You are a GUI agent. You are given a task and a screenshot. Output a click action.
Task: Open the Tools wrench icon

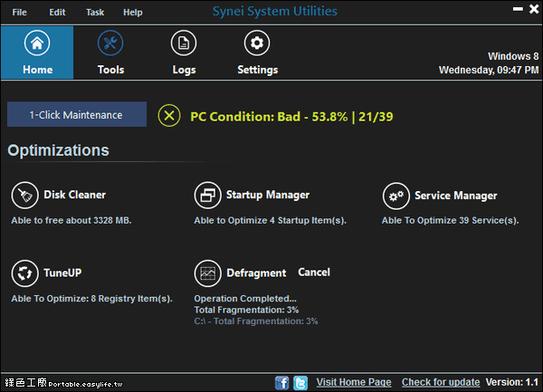coord(110,43)
